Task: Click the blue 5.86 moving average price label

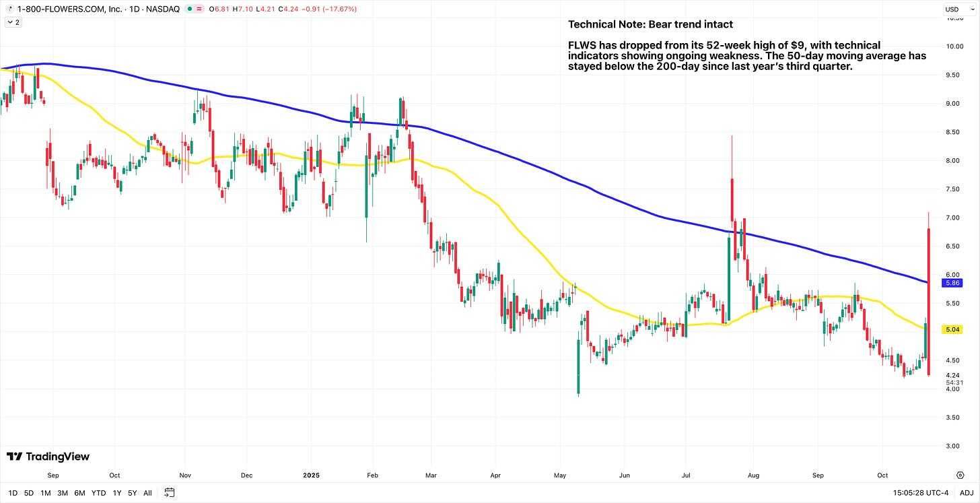Action: coord(952,283)
